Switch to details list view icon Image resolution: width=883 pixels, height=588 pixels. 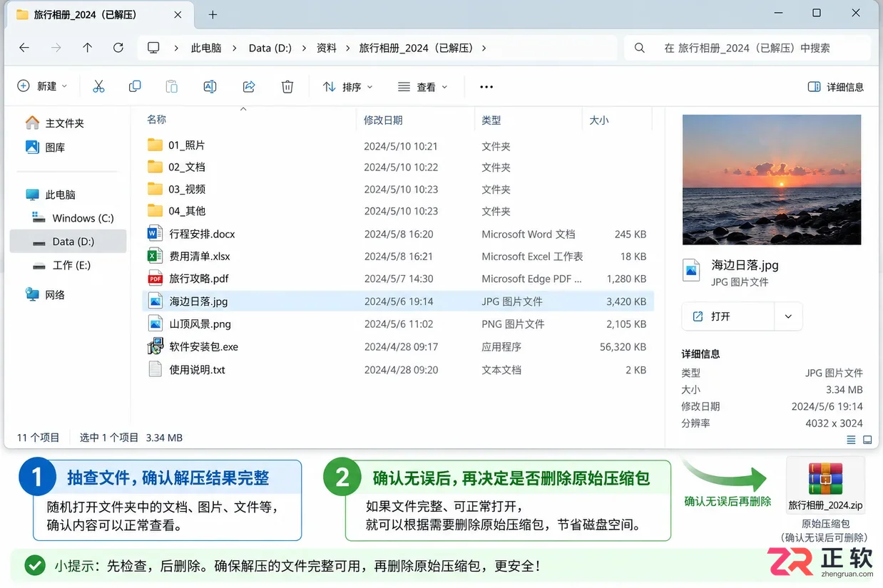tap(852, 440)
